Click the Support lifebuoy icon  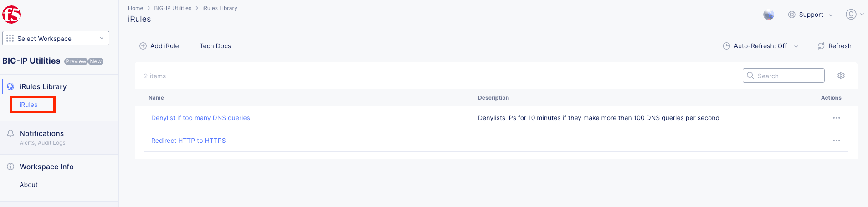coord(792,15)
